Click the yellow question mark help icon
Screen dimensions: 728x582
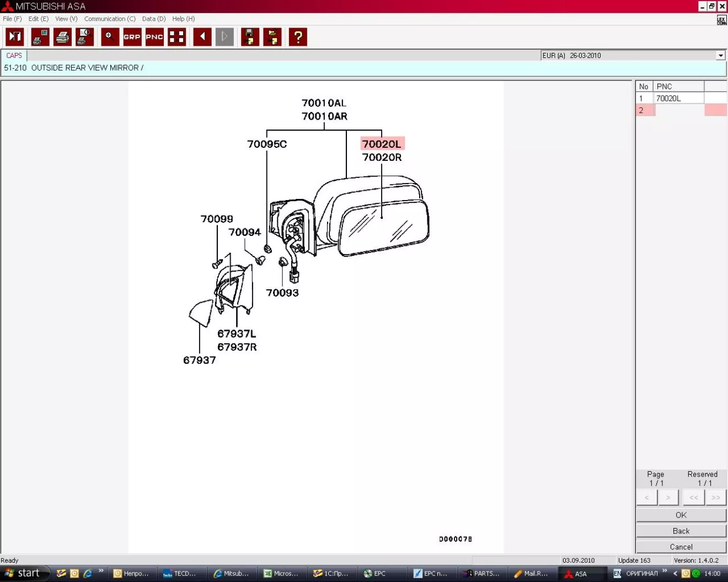298,37
